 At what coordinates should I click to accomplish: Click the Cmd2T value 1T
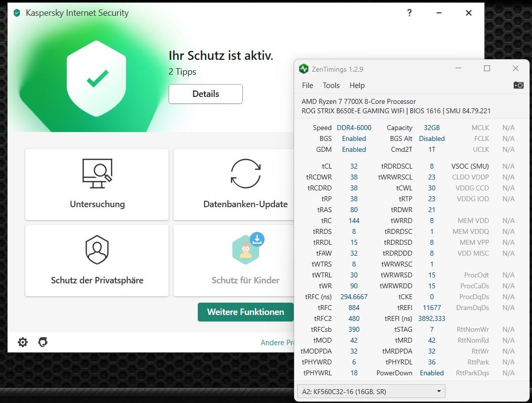[432, 149]
